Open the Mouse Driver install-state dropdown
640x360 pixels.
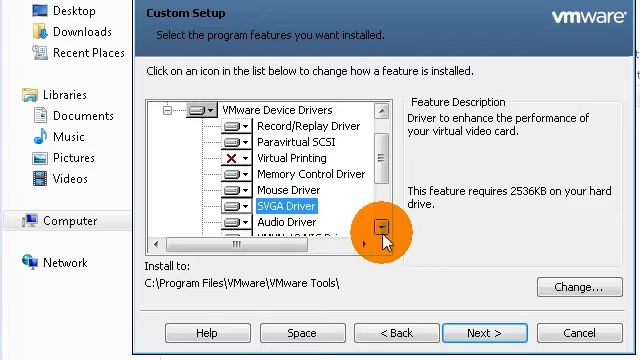pyautogui.click(x=237, y=190)
